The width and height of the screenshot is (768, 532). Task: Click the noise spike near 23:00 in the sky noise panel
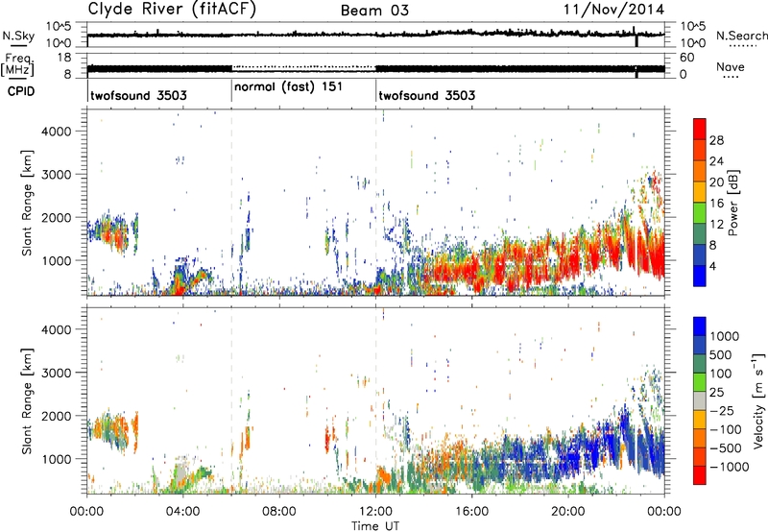click(636, 36)
